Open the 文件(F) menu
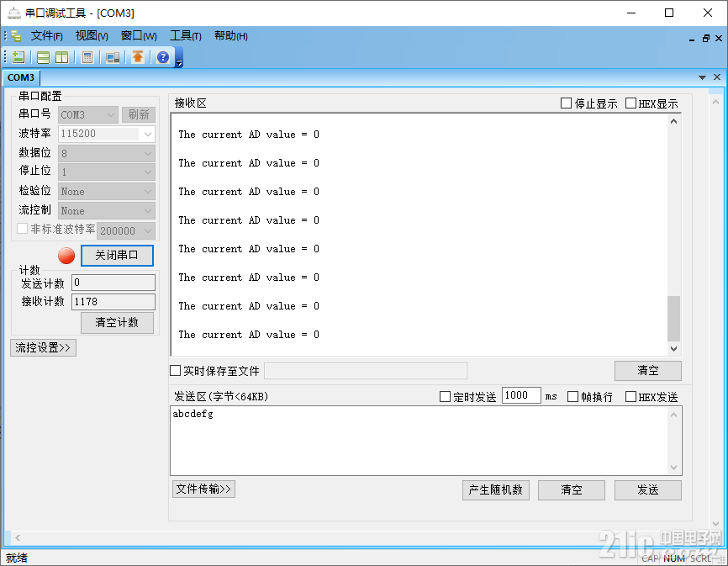The width and height of the screenshot is (728, 566). coord(46,36)
